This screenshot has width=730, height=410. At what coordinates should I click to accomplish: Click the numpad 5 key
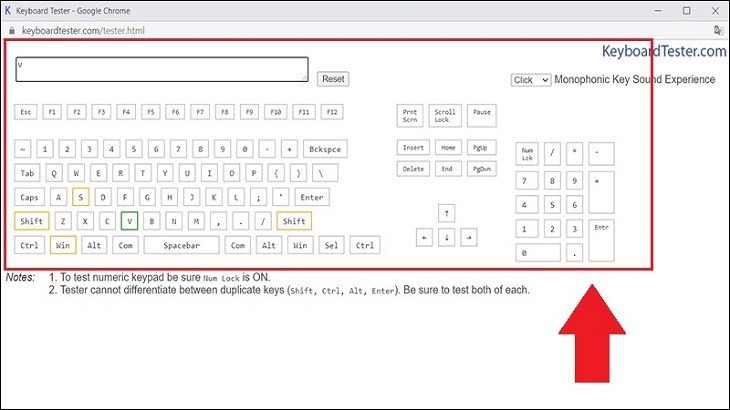(x=552, y=205)
